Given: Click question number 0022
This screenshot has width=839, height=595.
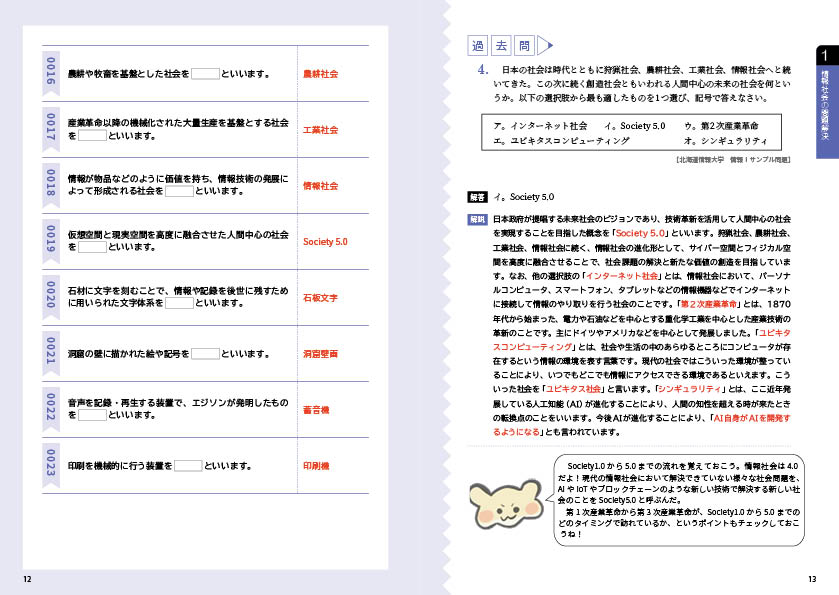Looking at the screenshot, I should (x=51, y=407).
